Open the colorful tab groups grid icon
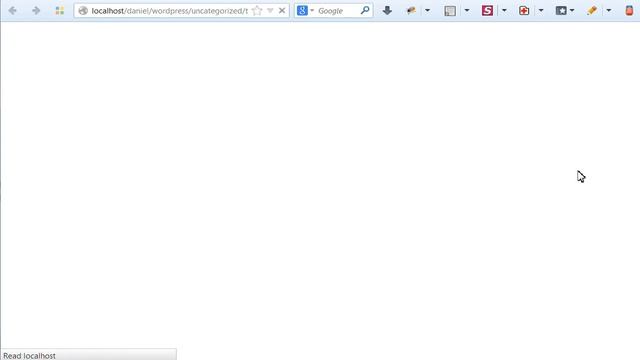The width and height of the screenshot is (640, 360). click(x=60, y=11)
